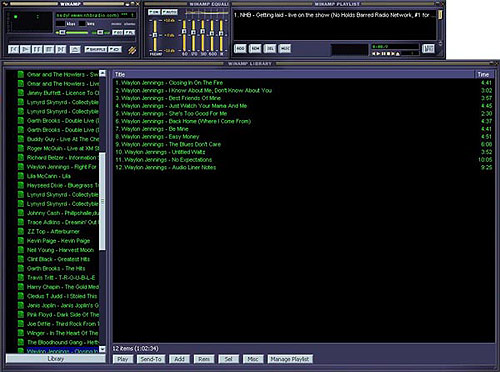The image size is (500, 372).
Task: Click the Playlist window scrollbar thumb
Action: pos(440,14)
